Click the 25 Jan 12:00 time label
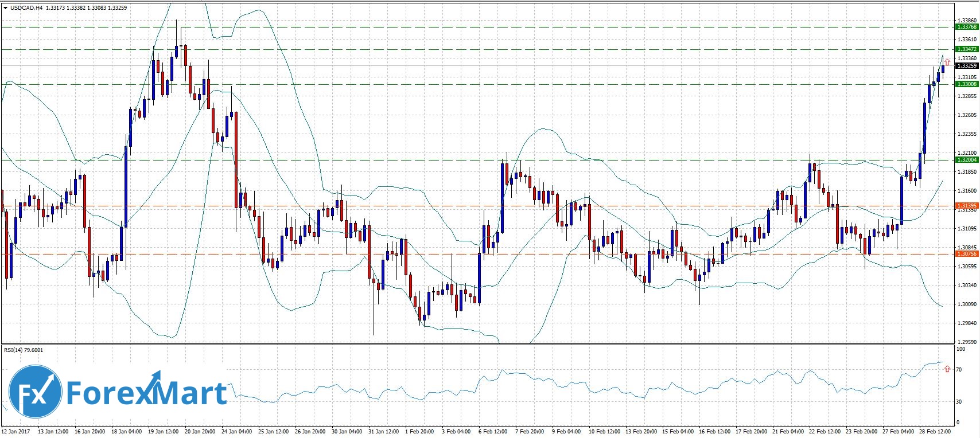 (274, 431)
